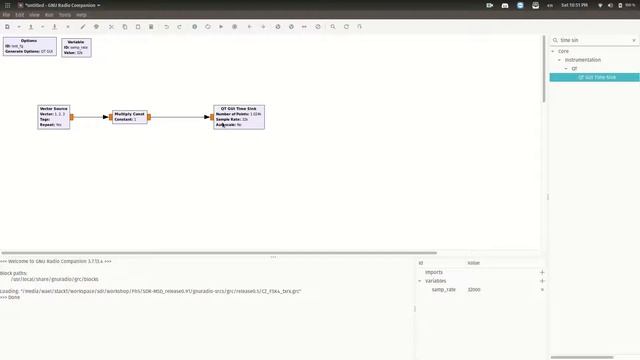Screen dimensions: 640x360
Task: Click QT GUI Time Sink input port
Action: 212,117
